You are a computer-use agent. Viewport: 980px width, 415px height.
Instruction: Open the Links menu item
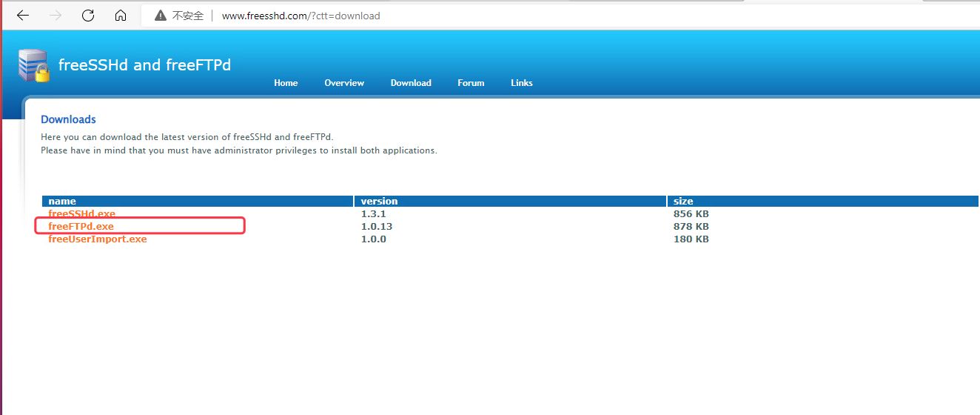[522, 83]
